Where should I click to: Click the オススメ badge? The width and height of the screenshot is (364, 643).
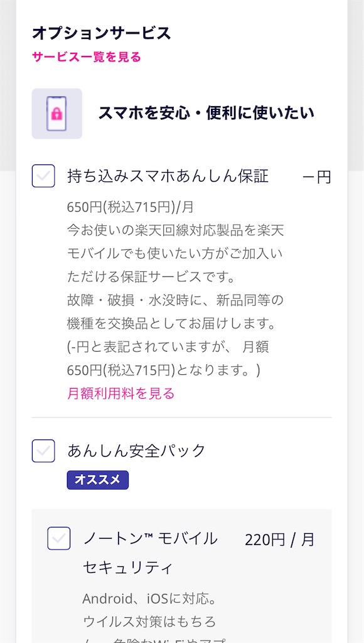[x=98, y=480]
